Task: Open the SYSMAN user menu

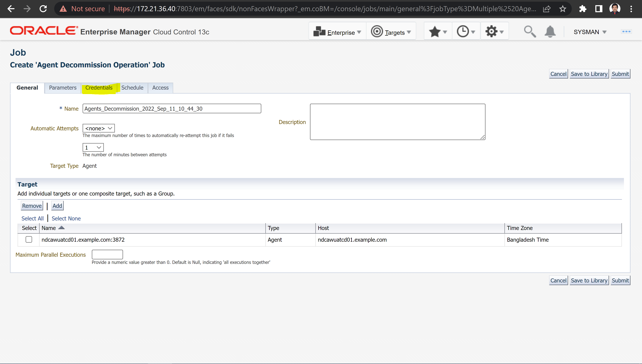Action: [x=590, y=32]
